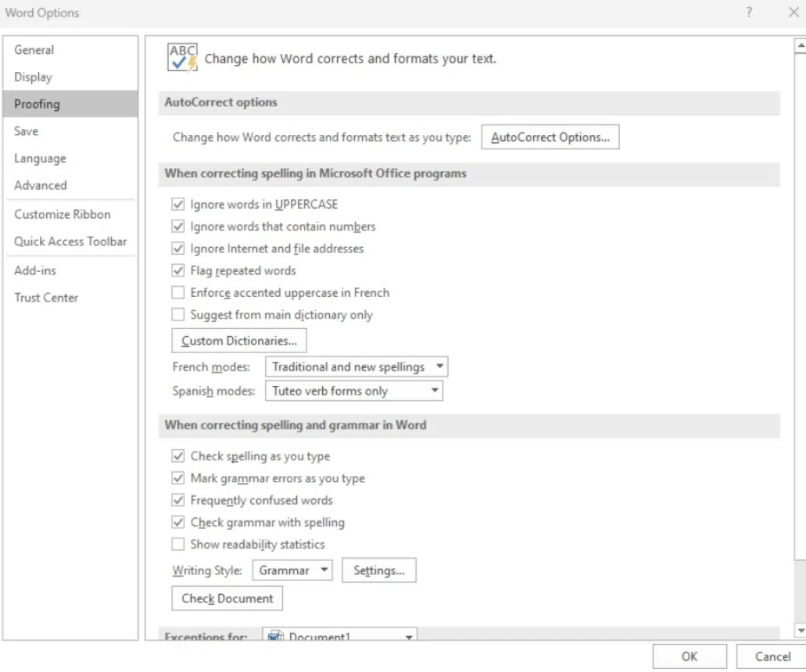Open the Quick Access Toolbar category
This screenshot has height=672, width=806.
pos(70,241)
